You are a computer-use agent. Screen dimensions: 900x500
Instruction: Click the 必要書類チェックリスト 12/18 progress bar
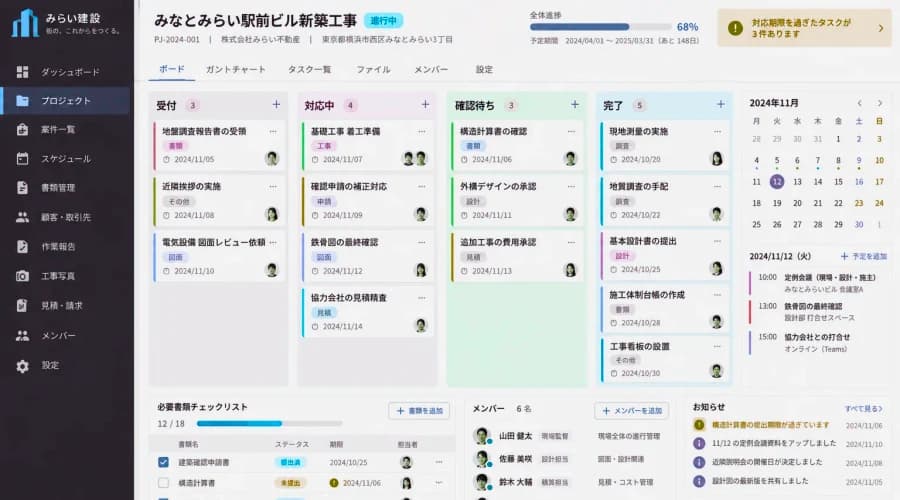coord(269,424)
